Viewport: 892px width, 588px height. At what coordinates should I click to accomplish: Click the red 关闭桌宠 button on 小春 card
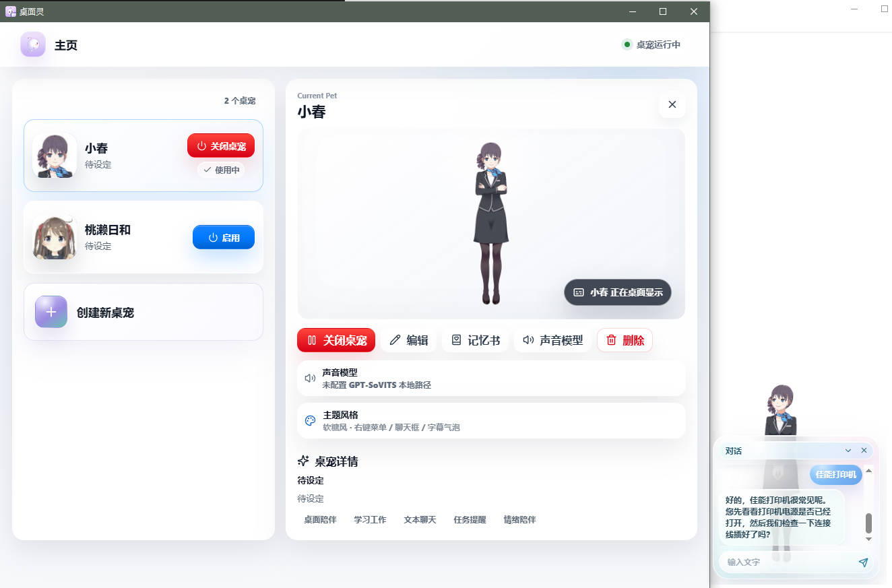(221, 145)
